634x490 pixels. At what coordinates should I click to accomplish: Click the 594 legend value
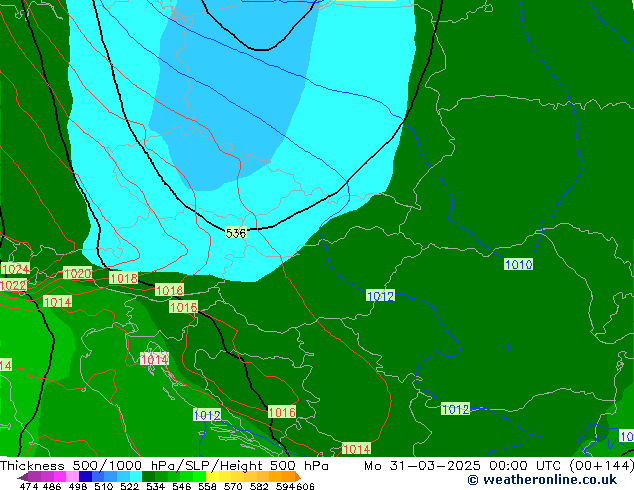[285, 486]
